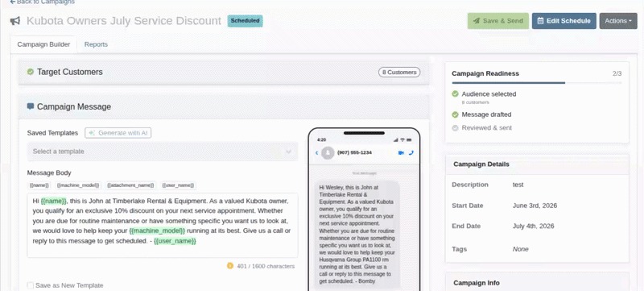The image size is (644, 291).
Task: Click the phone preview video call icon
Action: 401,153
